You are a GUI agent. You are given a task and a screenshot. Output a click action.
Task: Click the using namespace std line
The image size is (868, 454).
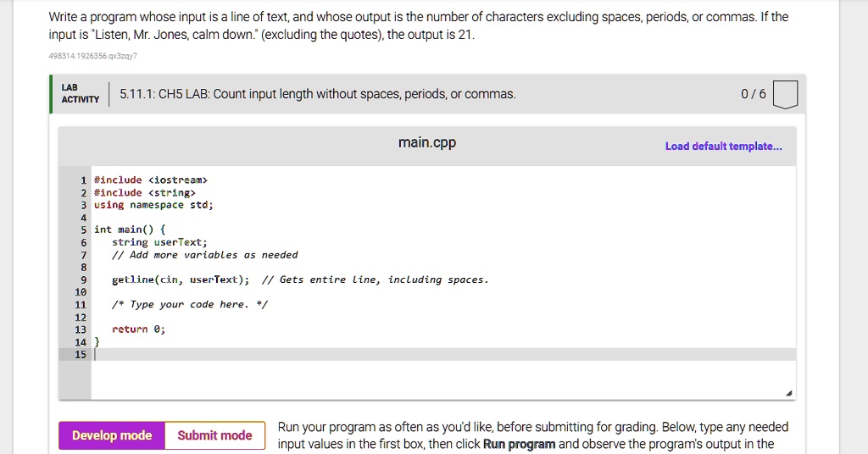click(153, 205)
